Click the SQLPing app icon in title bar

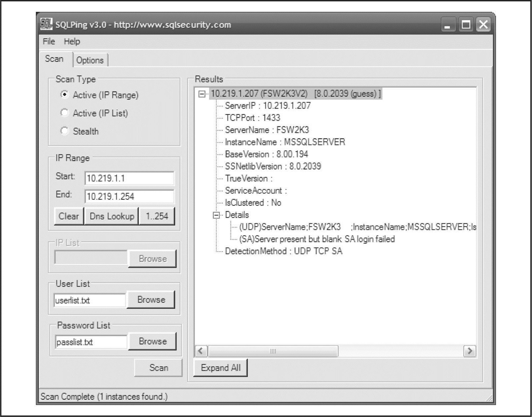46,24
